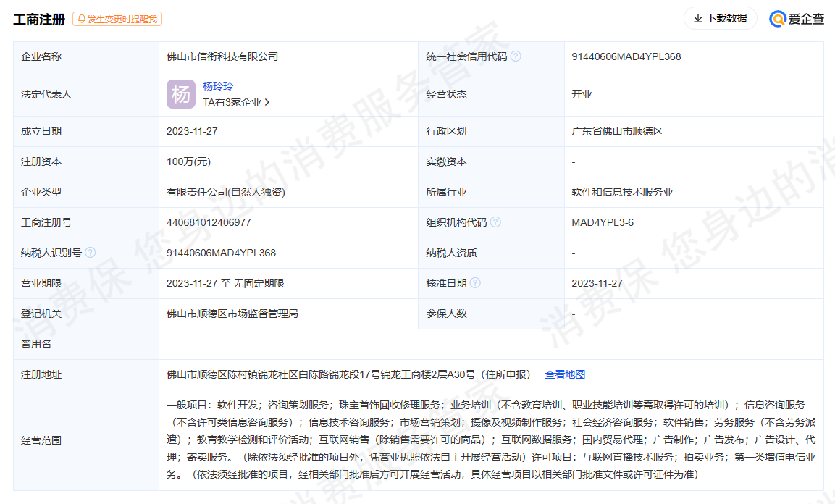835x504 pixels.
Task: Click the 法定代表人 label cell
Action: pyautogui.click(x=86, y=94)
